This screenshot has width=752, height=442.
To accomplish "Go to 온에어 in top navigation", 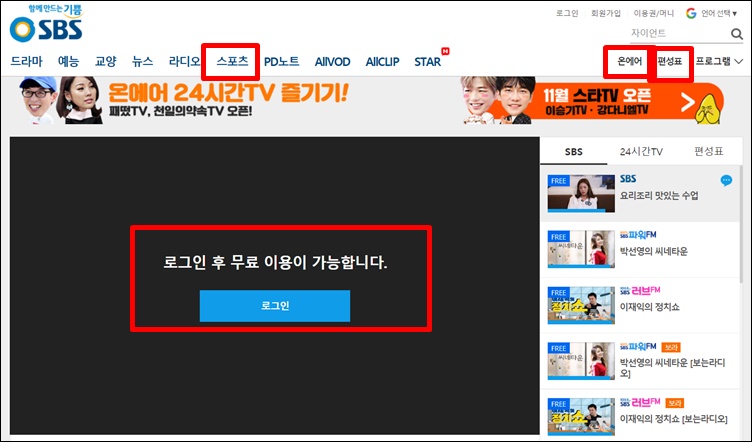I will [629, 61].
